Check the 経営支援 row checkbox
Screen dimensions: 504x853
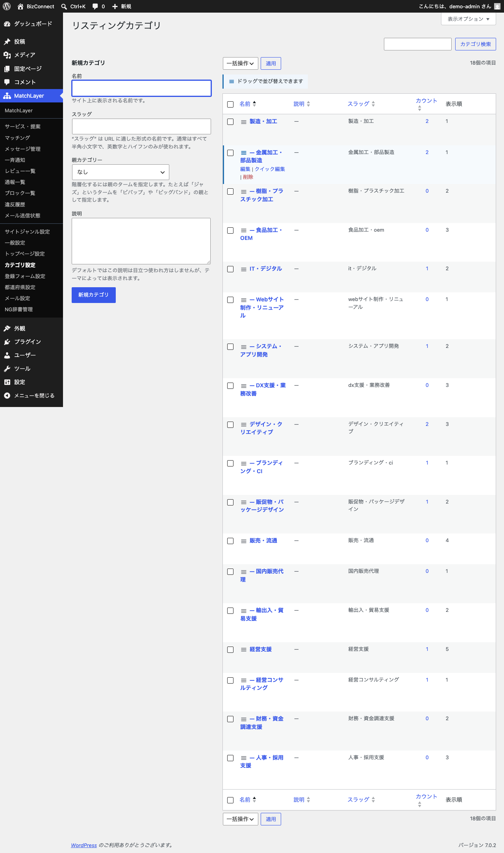click(x=230, y=650)
